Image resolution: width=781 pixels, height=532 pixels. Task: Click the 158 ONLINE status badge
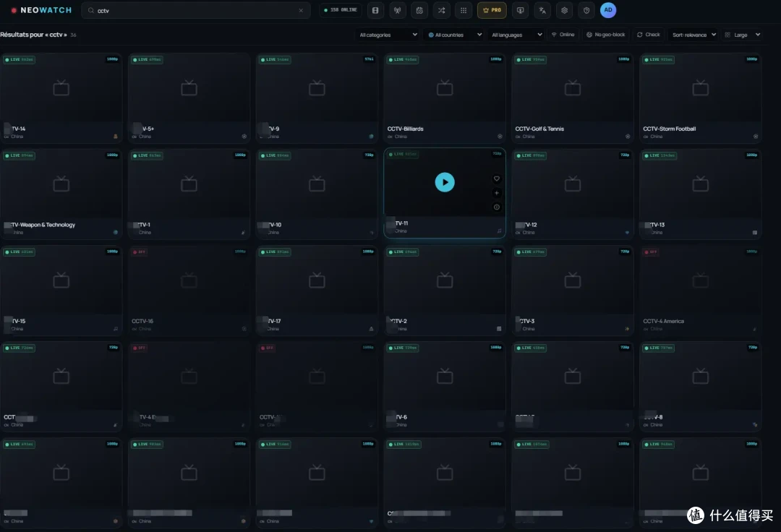coord(341,10)
